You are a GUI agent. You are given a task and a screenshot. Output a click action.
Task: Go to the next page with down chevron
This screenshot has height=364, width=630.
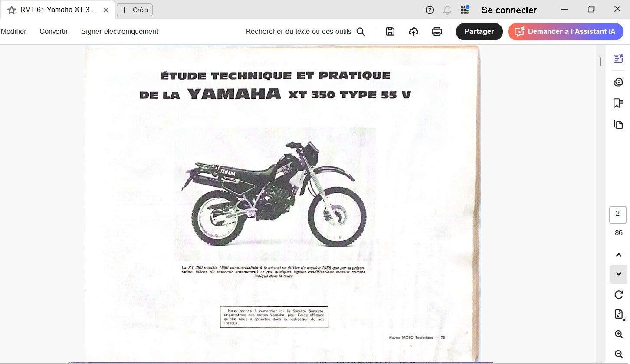click(619, 274)
